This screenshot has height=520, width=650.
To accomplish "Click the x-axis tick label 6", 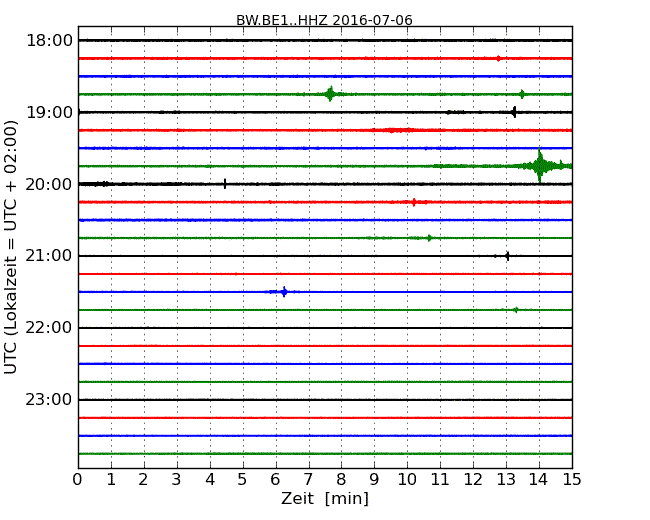I will pos(276,480).
